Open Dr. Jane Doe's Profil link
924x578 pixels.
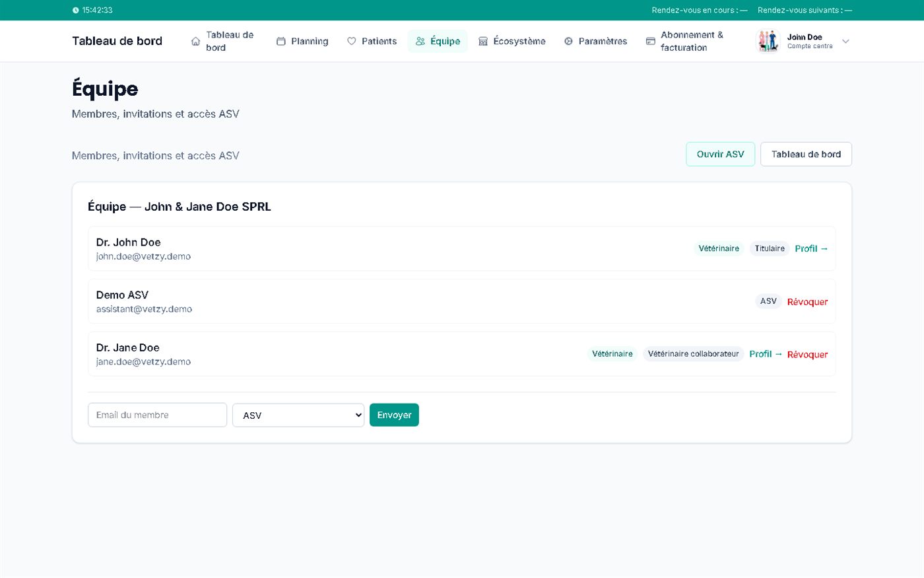pyautogui.click(x=766, y=354)
